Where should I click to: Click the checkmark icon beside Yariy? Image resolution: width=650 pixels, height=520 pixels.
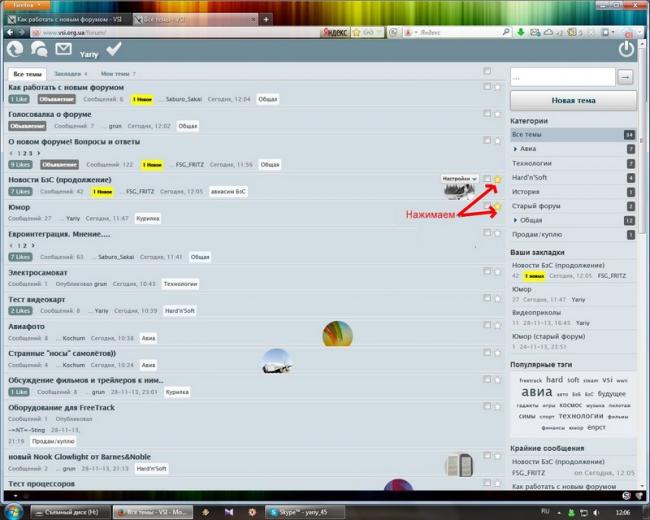tap(114, 49)
